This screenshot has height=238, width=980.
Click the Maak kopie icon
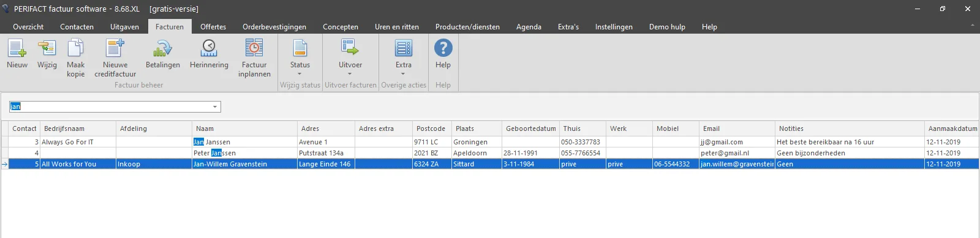(76, 48)
